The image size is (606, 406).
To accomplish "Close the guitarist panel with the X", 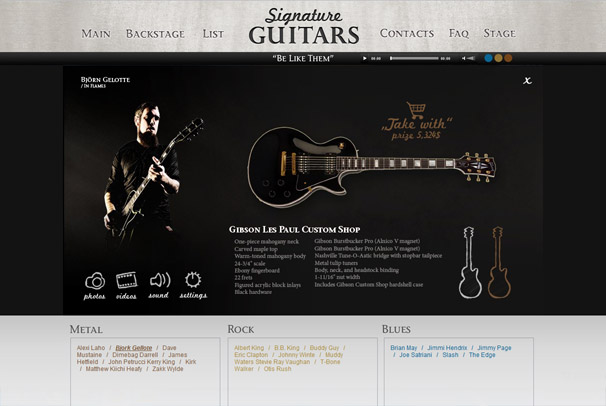I will tap(527, 80).
